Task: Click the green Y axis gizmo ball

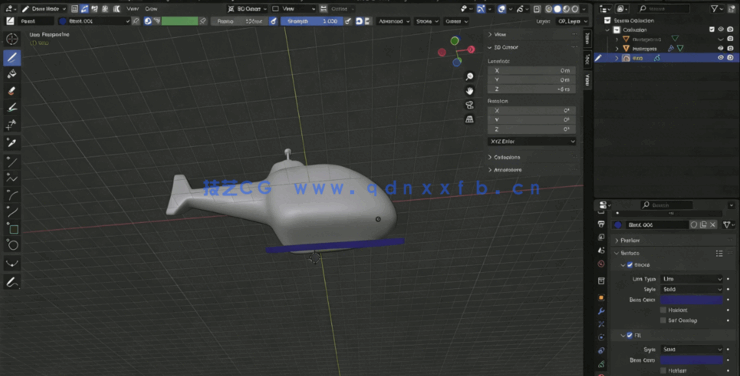Action: (x=454, y=41)
